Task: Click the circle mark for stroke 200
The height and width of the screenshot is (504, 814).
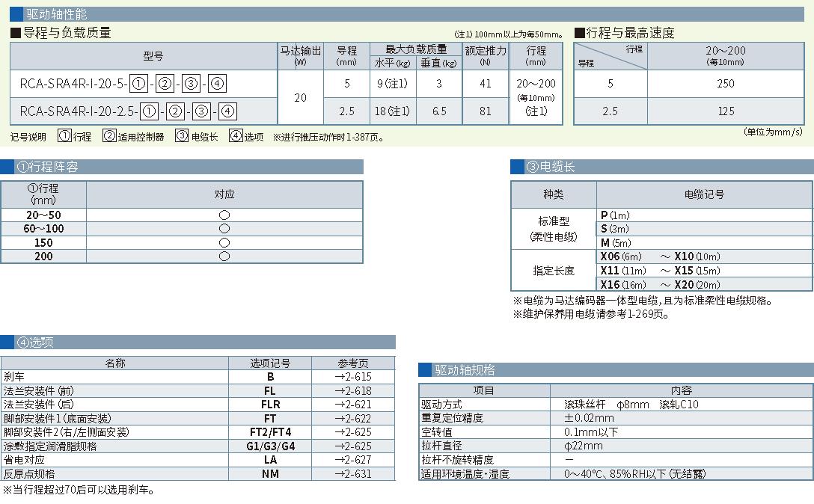Action: coord(224,256)
